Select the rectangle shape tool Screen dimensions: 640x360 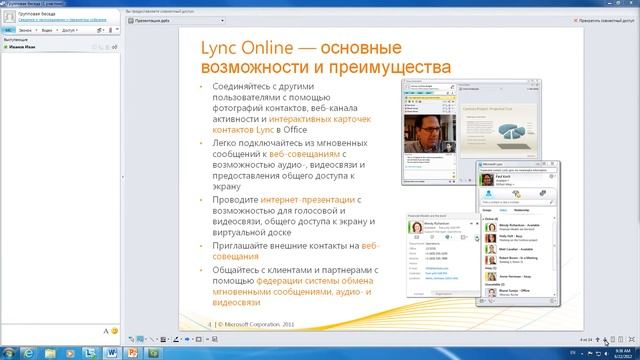pyautogui.click(x=199, y=339)
